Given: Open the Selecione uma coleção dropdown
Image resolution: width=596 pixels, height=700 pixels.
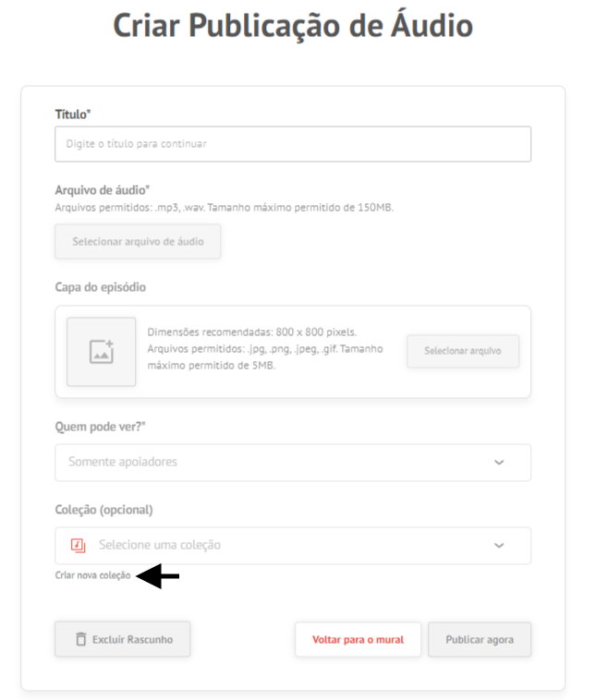Looking at the screenshot, I should coord(293,546).
